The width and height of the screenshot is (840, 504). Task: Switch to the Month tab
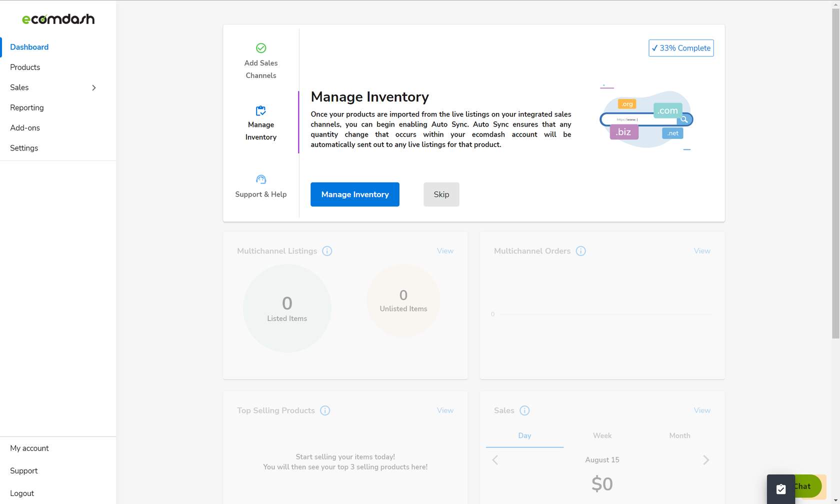[x=679, y=435]
